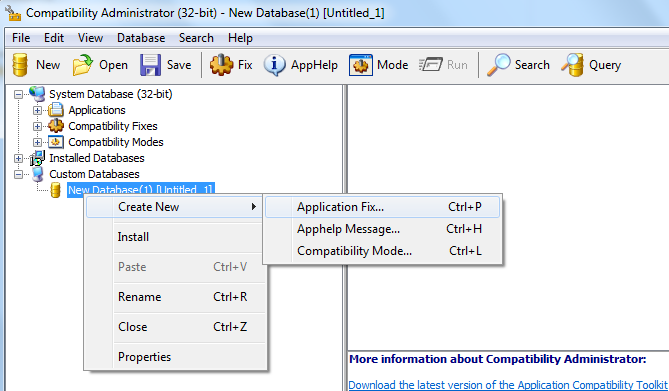This screenshot has height=391, width=669.
Task: Collapse the System Database (32-bit) node
Action: (x=18, y=94)
